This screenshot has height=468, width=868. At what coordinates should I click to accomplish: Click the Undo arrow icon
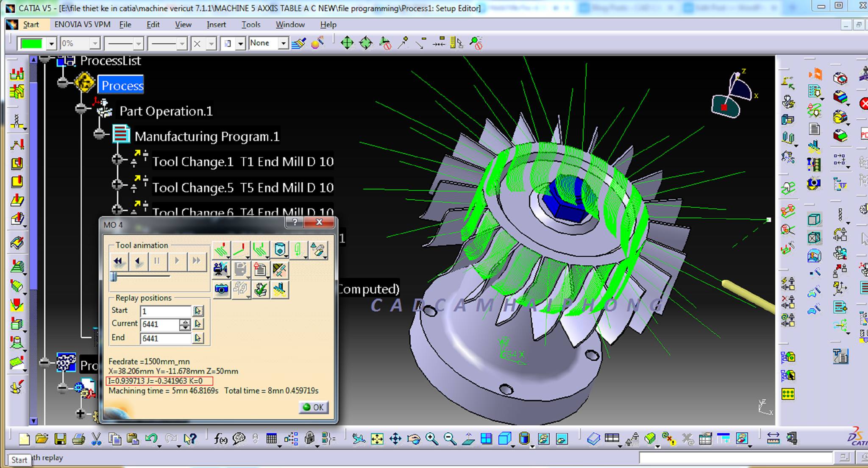[151, 439]
